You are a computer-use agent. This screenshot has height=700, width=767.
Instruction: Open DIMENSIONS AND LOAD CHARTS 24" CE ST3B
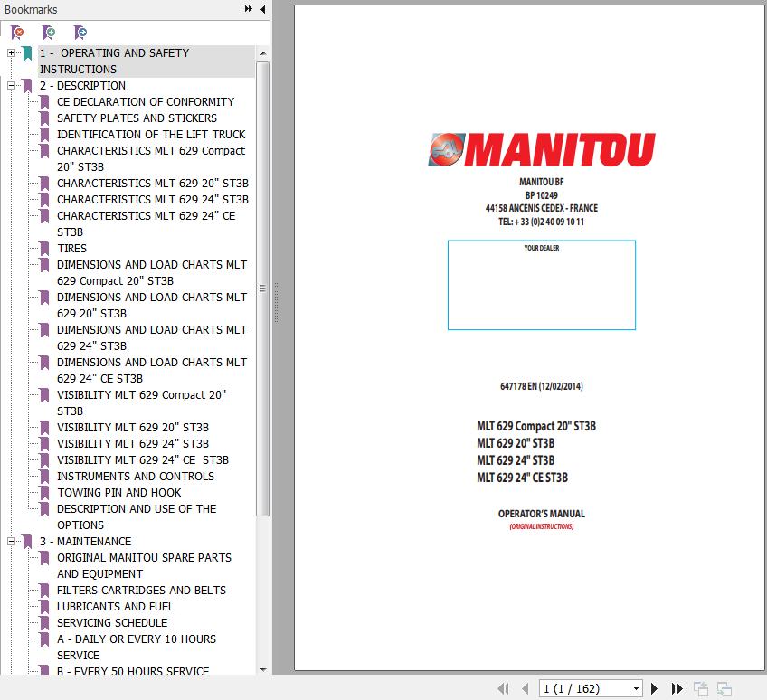(x=152, y=370)
